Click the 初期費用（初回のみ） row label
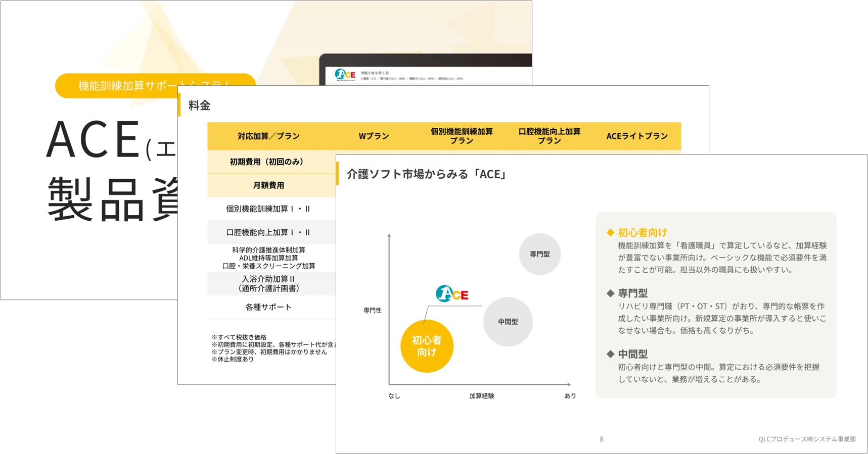868x454 pixels. tap(267, 162)
